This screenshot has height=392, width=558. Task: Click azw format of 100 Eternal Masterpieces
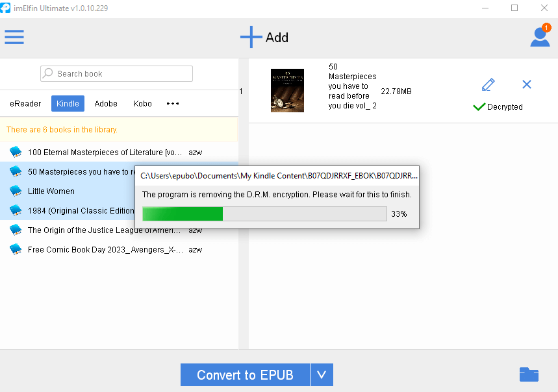(x=195, y=153)
